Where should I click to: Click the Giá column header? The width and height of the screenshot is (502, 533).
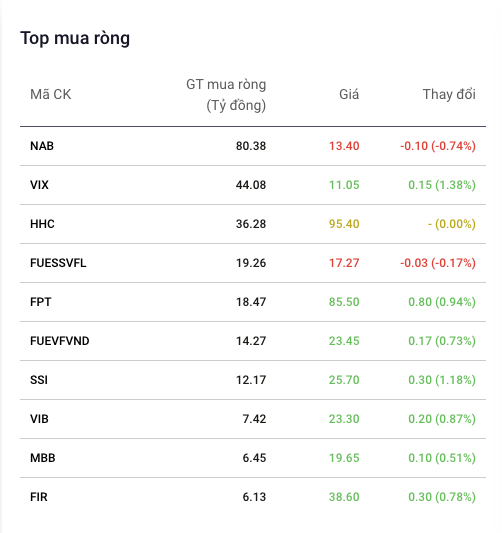(x=349, y=94)
